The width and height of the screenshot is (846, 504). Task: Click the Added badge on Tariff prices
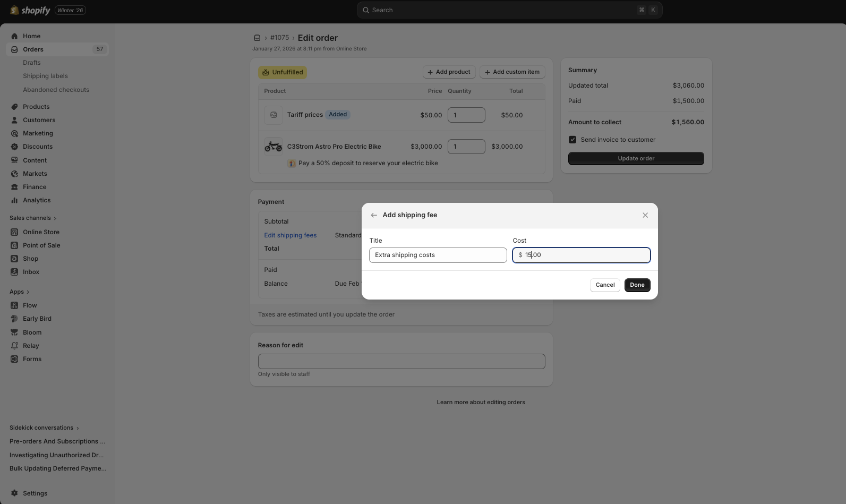click(338, 114)
